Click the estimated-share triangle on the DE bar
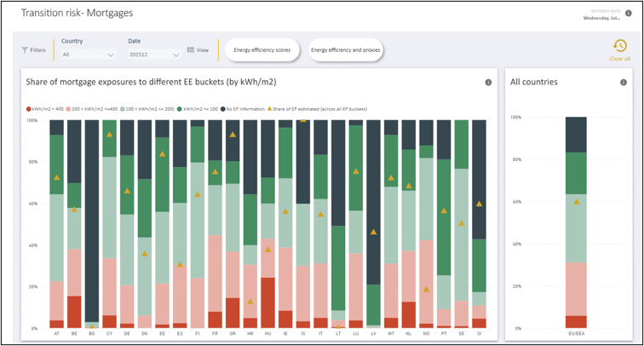This screenshot has height=346, width=644. (127, 191)
